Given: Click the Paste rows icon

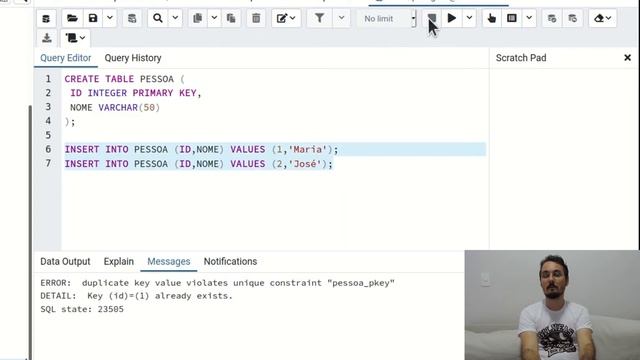Looking at the screenshot, I should 231,18.
